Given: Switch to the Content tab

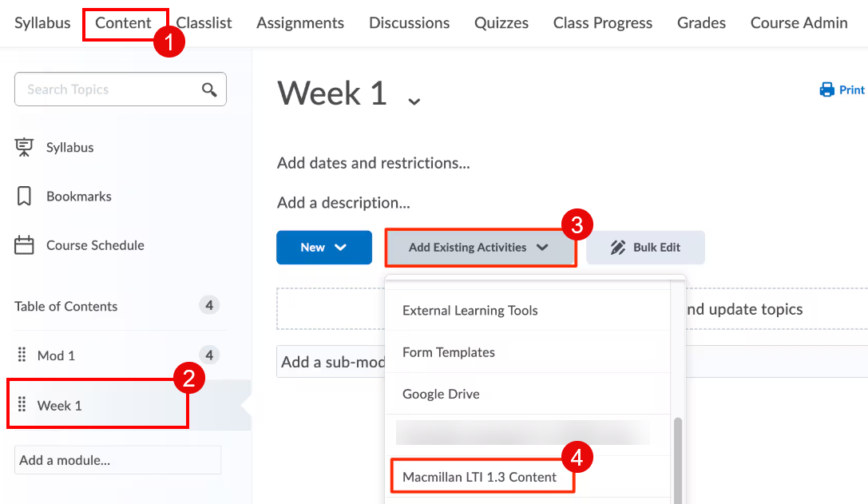Looking at the screenshot, I should (125, 23).
